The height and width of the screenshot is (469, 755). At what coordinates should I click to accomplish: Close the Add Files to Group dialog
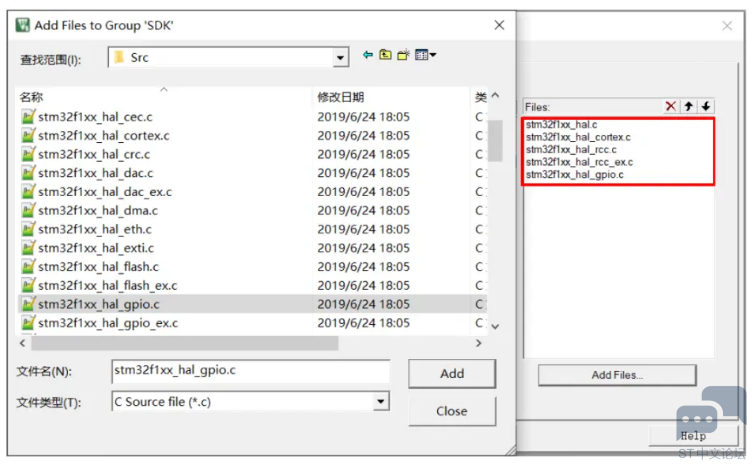pyautogui.click(x=499, y=25)
